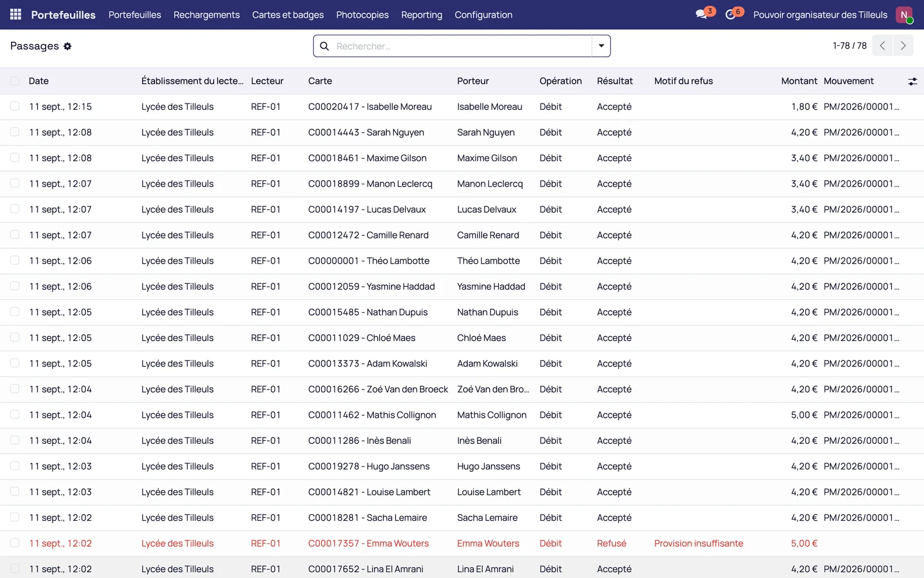Sort by the Montant column header
This screenshot has height=578, width=924.
[x=799, y=81]
